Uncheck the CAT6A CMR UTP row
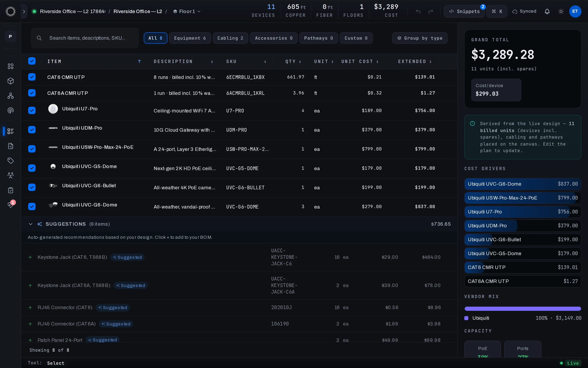Viewport: 588px width, 368px height. pyautogui.click(x=32, y=93)
